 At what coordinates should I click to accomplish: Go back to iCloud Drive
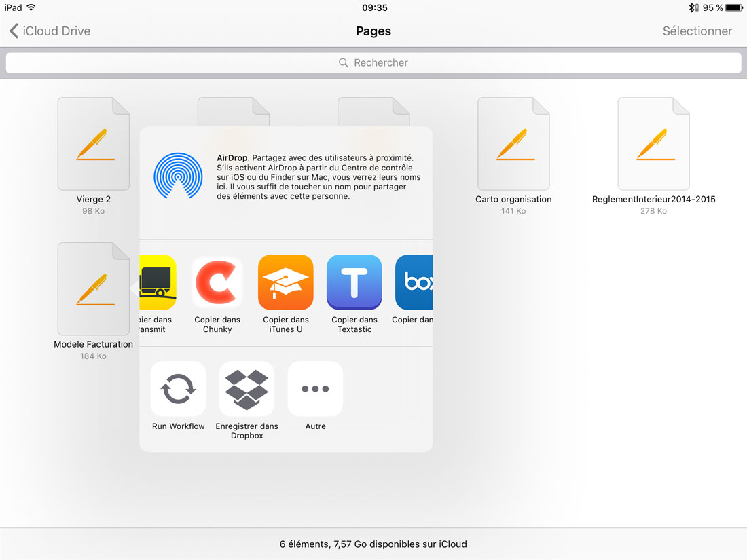50,31
